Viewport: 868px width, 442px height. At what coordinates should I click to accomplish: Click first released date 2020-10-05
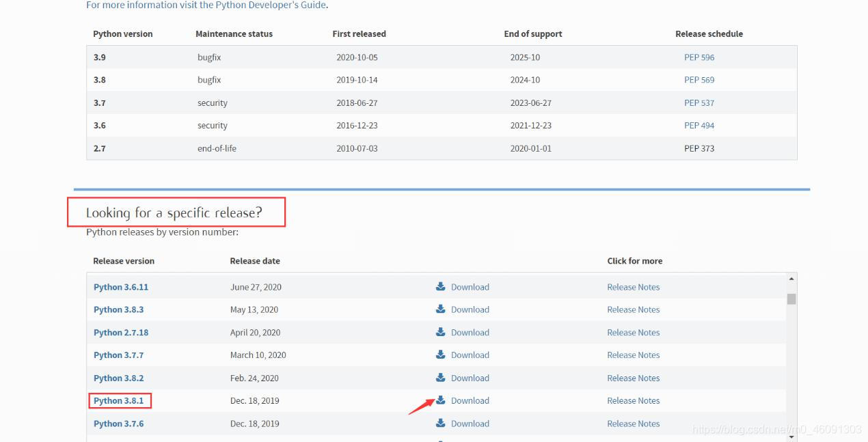click(357, 57)
